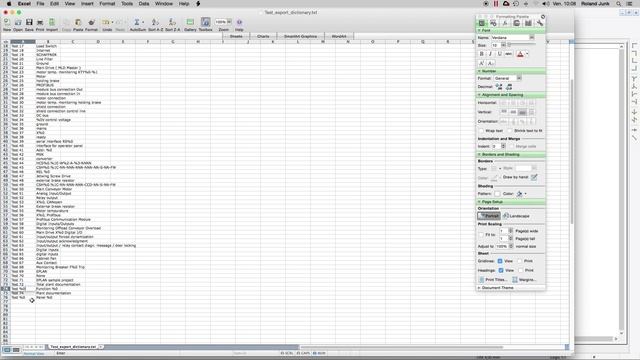Image resolution: width=640 pixels, height=360 pixels.
Task: Apply Bold in Formatting Palette
Action: point(482,54)
